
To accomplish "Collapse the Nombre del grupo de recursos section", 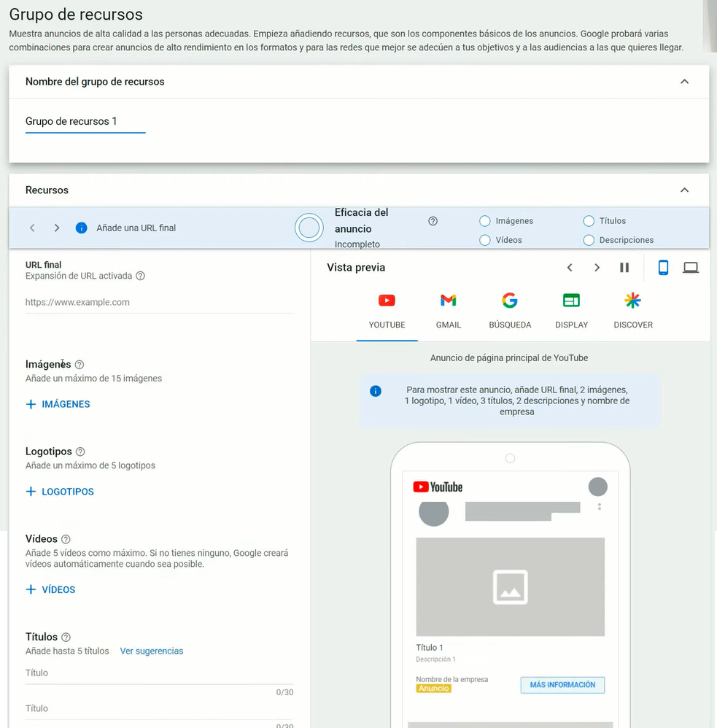I will pos(684,82).
